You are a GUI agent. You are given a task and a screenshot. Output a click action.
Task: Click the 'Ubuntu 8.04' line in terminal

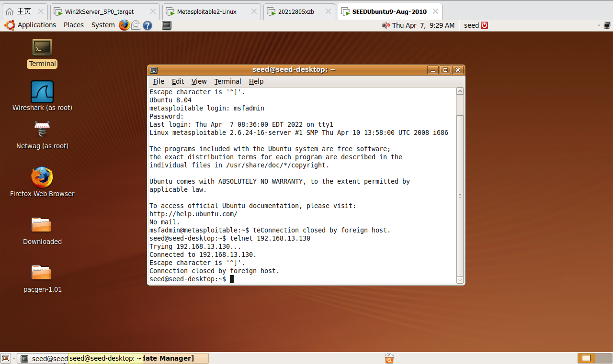click(170, 100)
